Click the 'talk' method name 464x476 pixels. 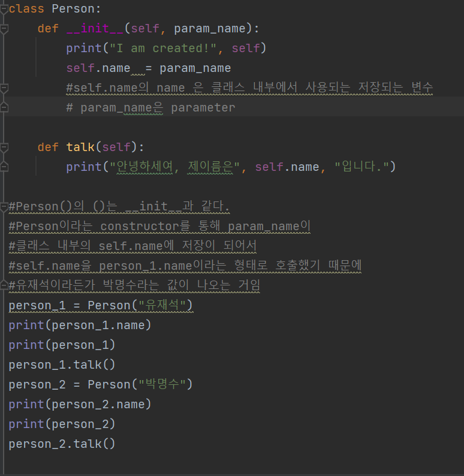tap(80, 147)
